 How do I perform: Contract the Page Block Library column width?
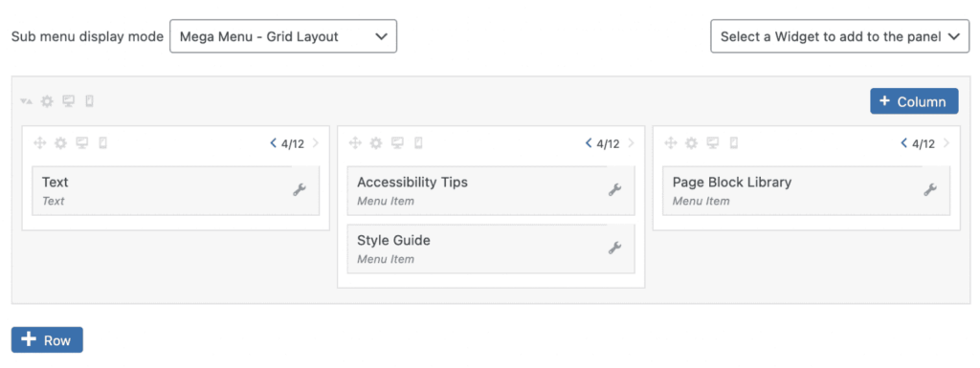click(x=903, y=143)
